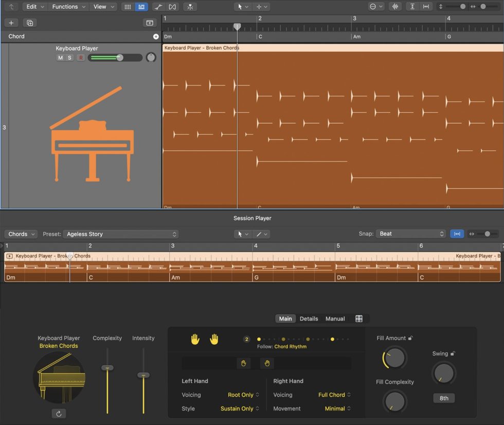Click the regenerate arrow icon below the piano
The width and height of the screenshot is (504, 425).
(59, 413)
